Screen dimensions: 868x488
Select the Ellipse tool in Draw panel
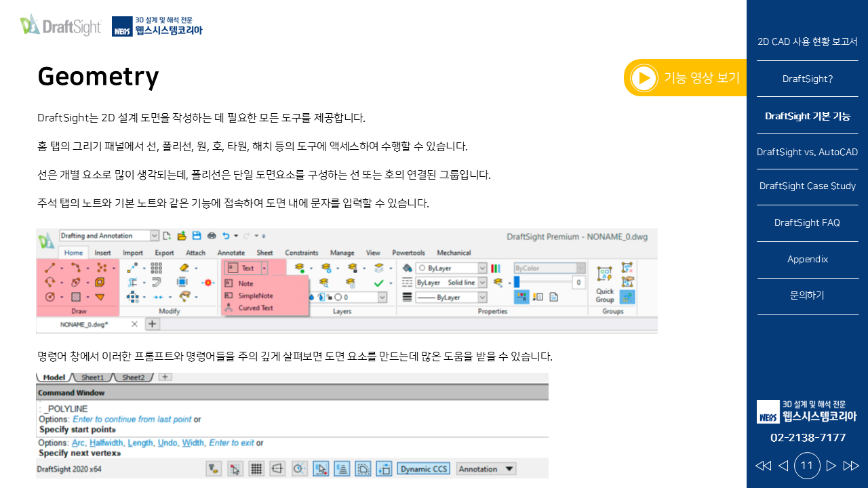tap(76, 282)
